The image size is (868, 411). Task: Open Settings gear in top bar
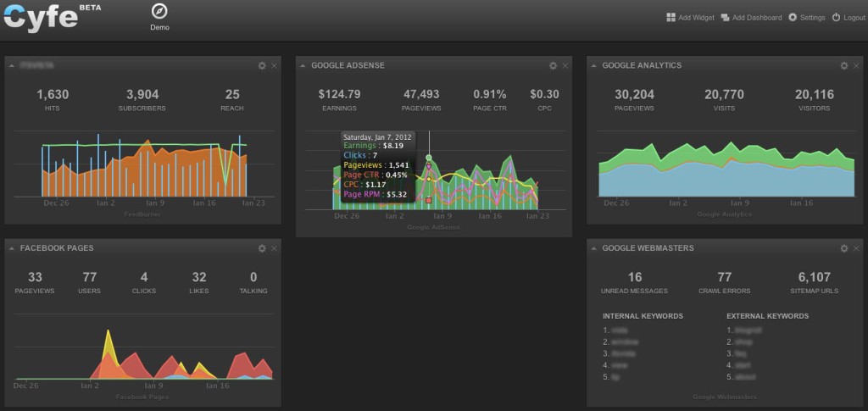(x=793, y=18)
